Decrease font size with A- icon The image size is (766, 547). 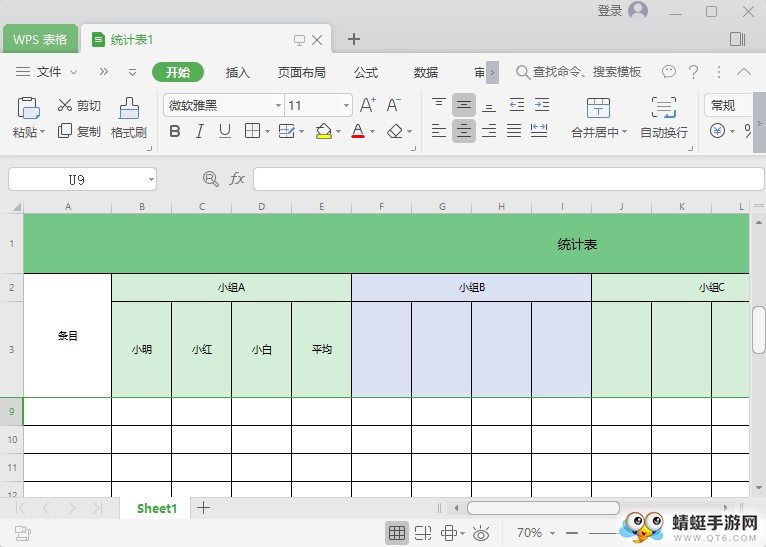393,105
